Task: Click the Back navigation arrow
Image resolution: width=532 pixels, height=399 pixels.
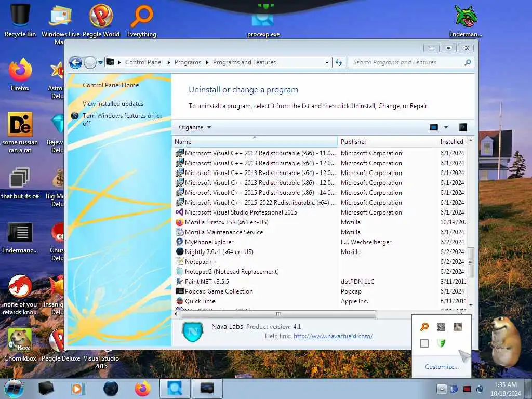Action: tap(75, 63)
